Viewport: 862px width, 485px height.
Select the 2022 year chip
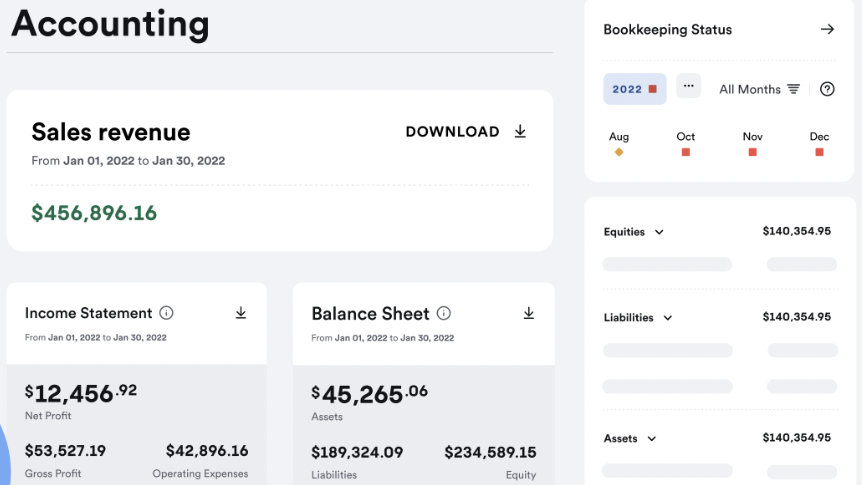634,89
